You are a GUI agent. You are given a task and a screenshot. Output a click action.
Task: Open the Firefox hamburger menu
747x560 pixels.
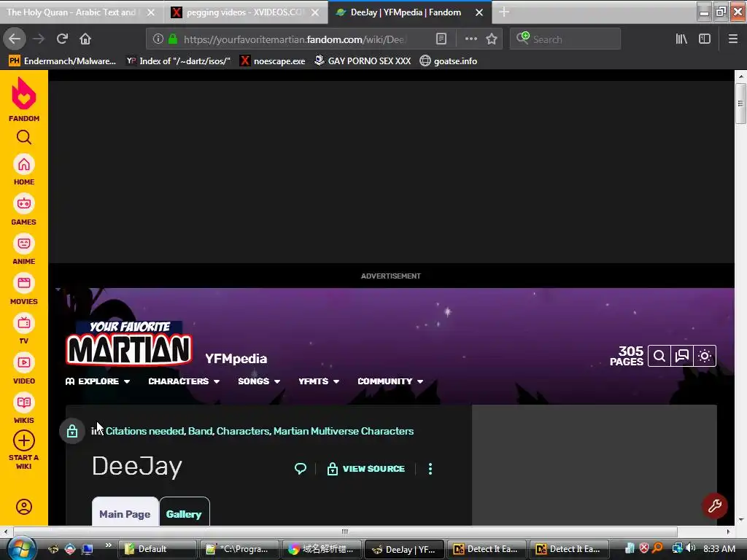tap(733, 39)
